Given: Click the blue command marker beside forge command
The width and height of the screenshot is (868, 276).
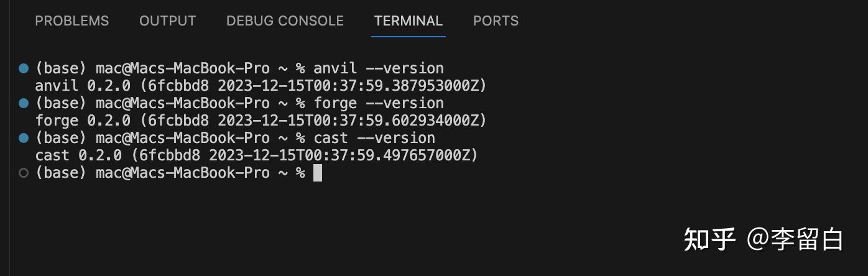Looking at the screenshot, I should click(24, 103).
